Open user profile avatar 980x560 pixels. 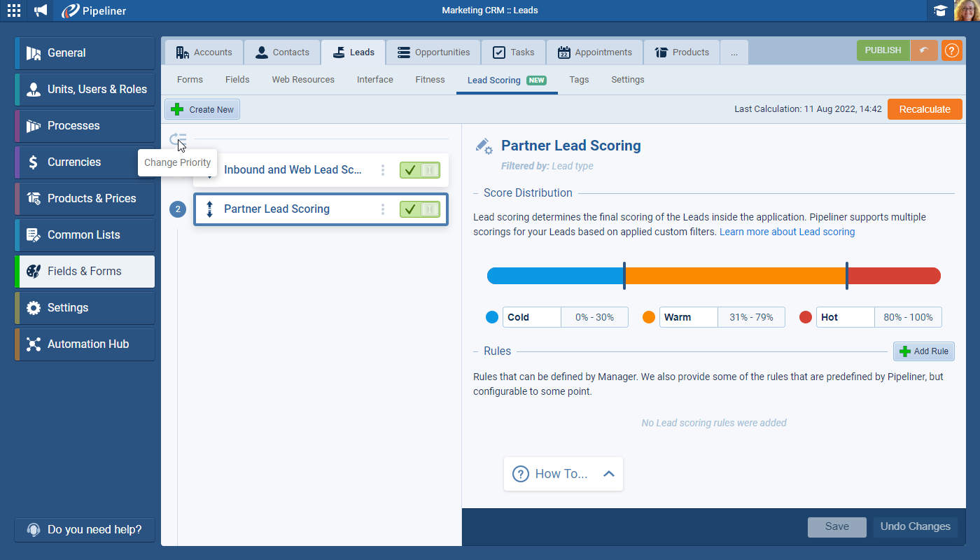click(x=966, y=10)
